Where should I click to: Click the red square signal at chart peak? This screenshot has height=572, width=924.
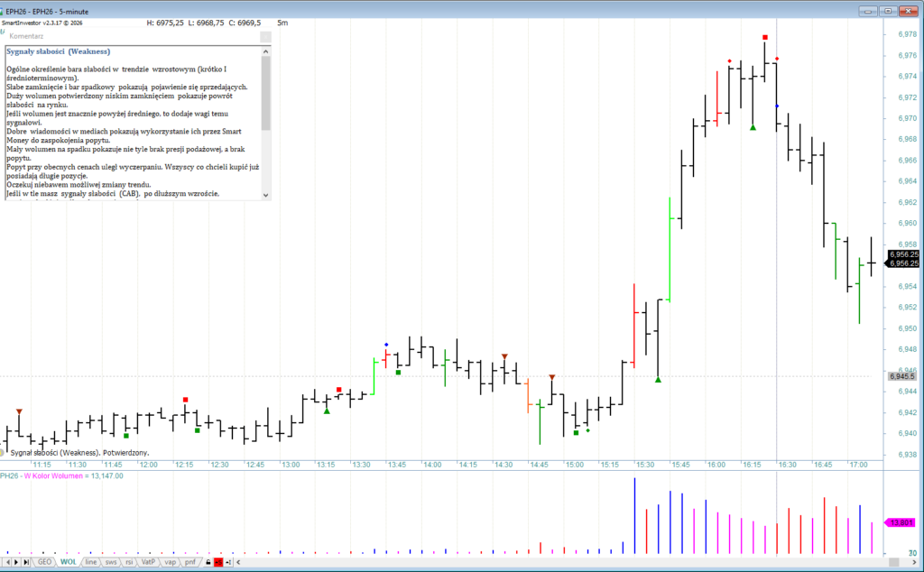click(765, 37)
